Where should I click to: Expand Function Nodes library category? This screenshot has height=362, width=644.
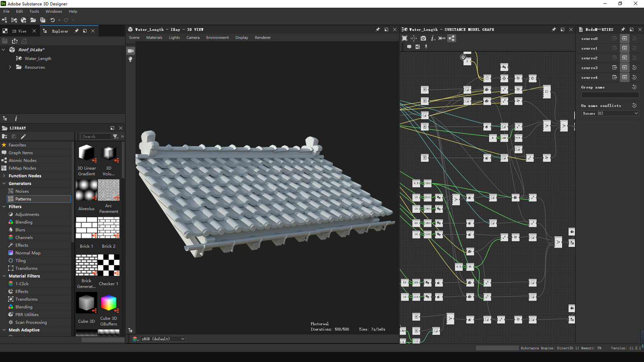(x=4, y=176)
